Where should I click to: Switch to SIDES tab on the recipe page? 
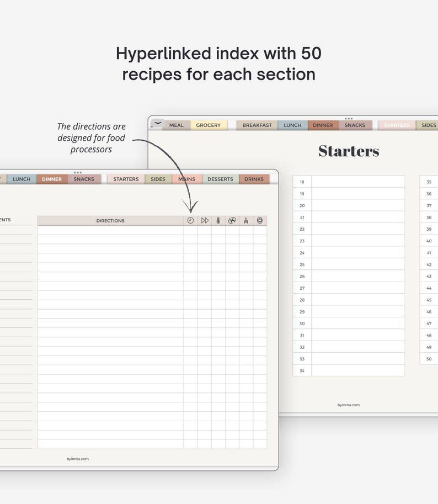click(x=158, y=179)
